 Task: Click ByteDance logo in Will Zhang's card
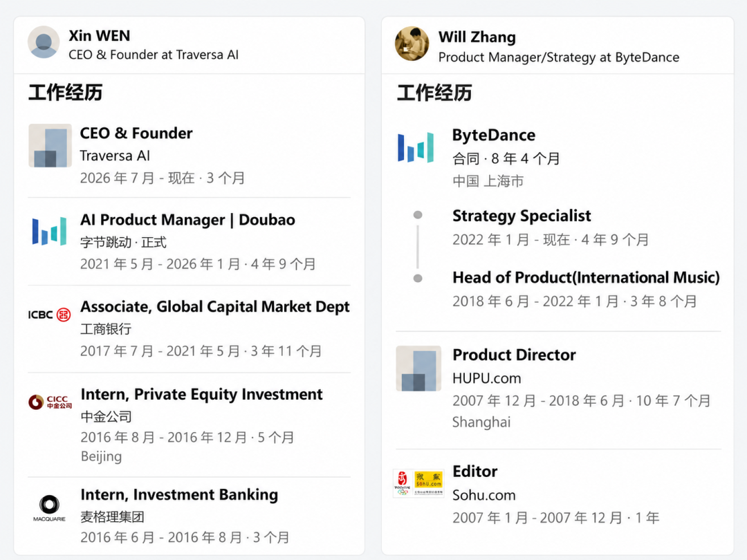(x=416, y=147)
